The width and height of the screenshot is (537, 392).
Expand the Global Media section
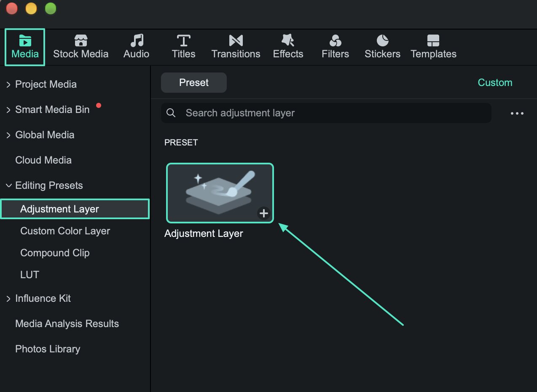(x=8, y=135)
